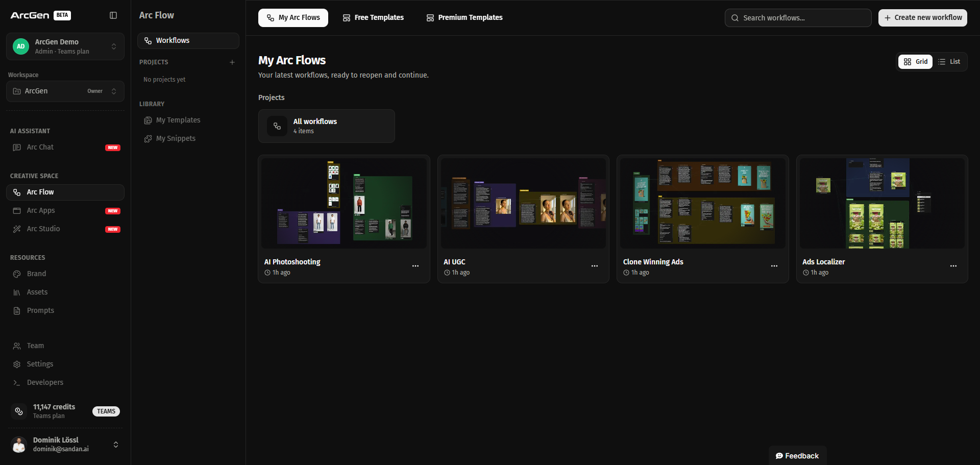Add a new project with the plus icon

[x=232, y=62]
